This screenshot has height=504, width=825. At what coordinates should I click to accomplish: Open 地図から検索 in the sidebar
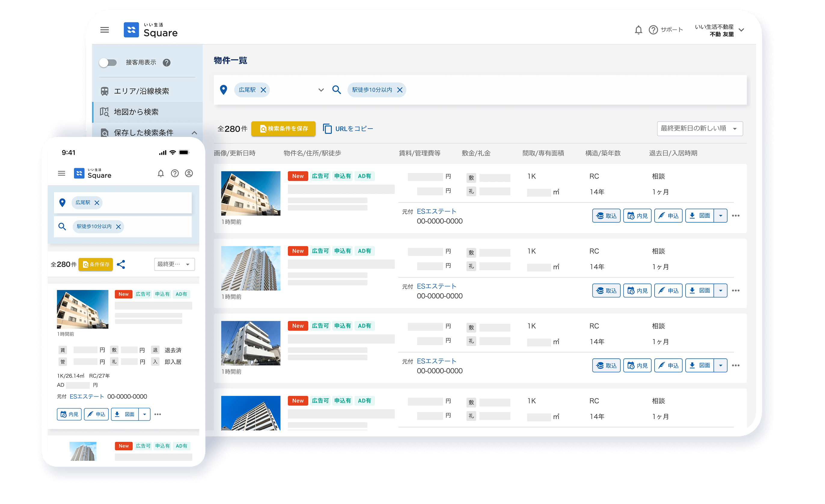click(x=147, y=112)
